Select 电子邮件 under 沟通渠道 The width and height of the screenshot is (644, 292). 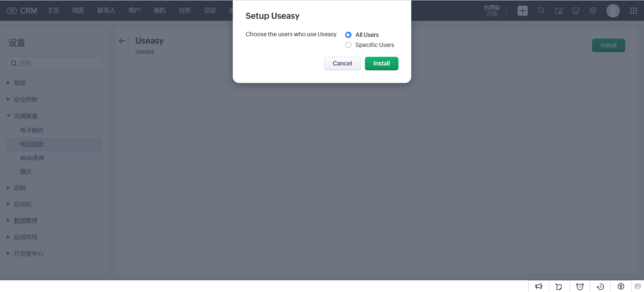tap(32, 131)
